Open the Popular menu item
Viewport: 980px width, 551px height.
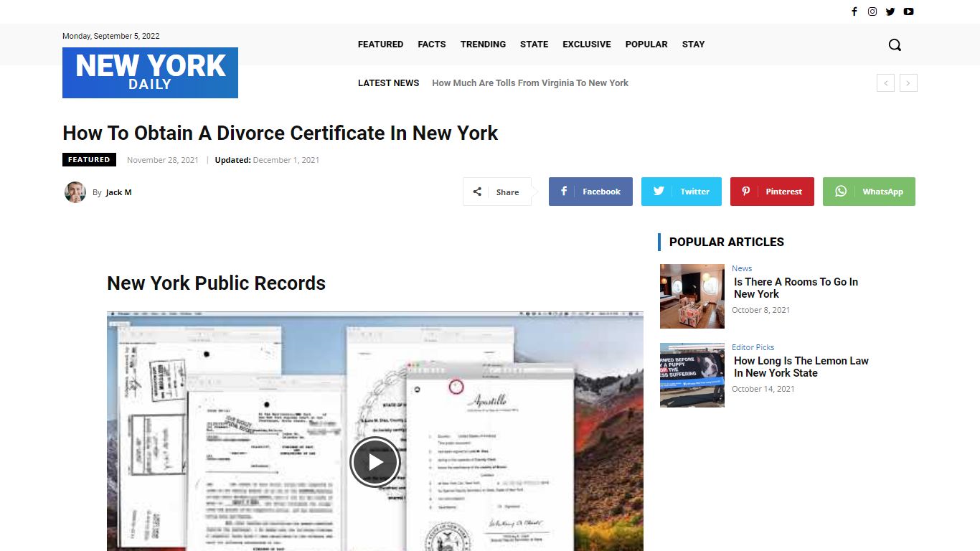click(x=646, y=44)
